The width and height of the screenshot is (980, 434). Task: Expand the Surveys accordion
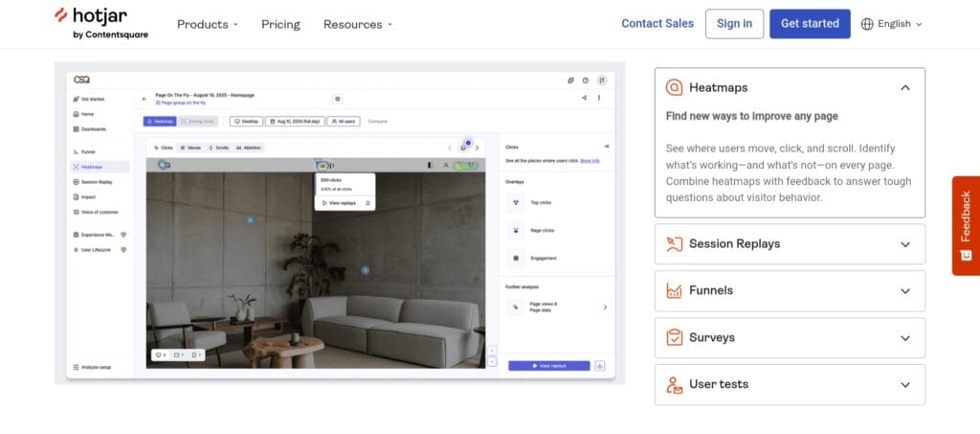[790, 337]
